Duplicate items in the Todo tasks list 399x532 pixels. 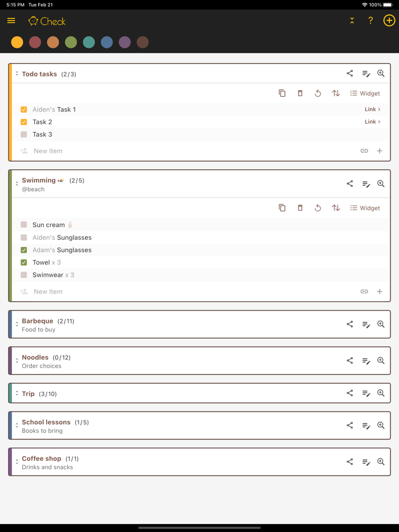tap(282, 93)
